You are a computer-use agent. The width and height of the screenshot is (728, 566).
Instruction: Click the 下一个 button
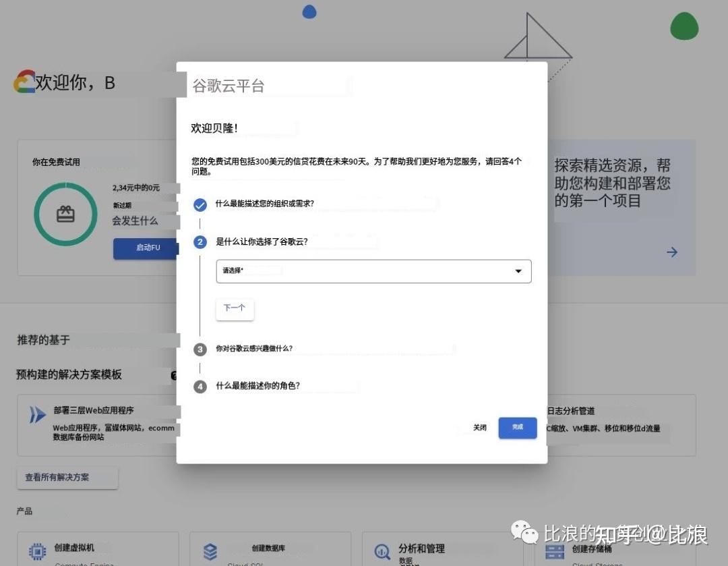[235, 309]
